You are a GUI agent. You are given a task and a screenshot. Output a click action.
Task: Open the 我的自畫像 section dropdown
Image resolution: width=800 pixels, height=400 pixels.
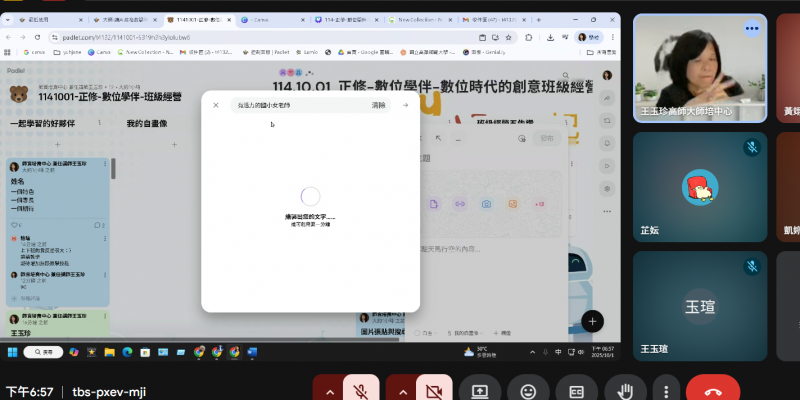pos(465,333)
